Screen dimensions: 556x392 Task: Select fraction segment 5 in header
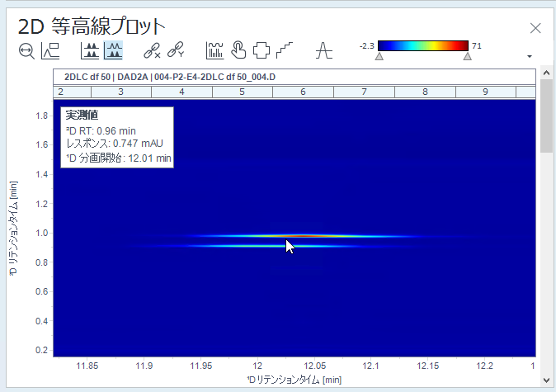click(243, 92)
